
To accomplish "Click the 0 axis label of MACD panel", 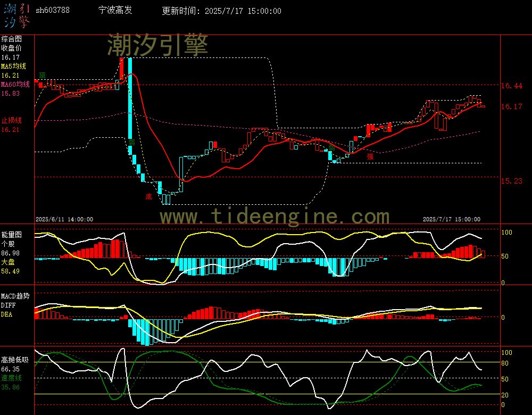I will click(503, 317).
